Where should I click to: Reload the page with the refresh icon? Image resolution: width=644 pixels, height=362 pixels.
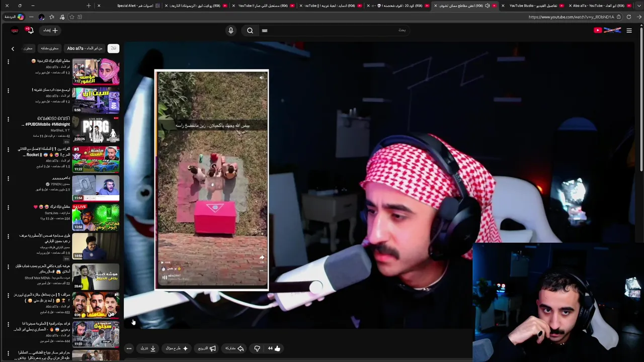[x=628, y=17]
